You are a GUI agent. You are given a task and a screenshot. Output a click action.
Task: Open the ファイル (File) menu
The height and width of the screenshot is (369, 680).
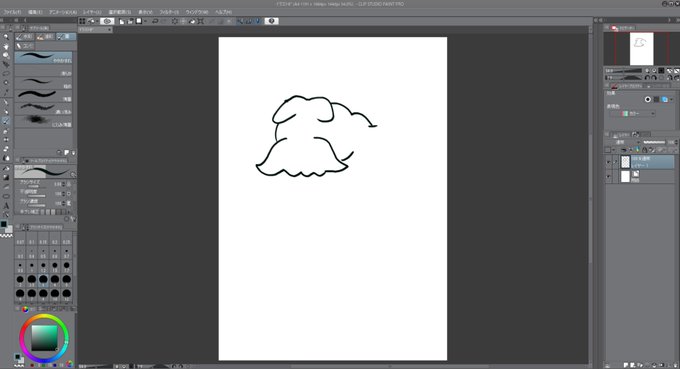click(12, 12)
